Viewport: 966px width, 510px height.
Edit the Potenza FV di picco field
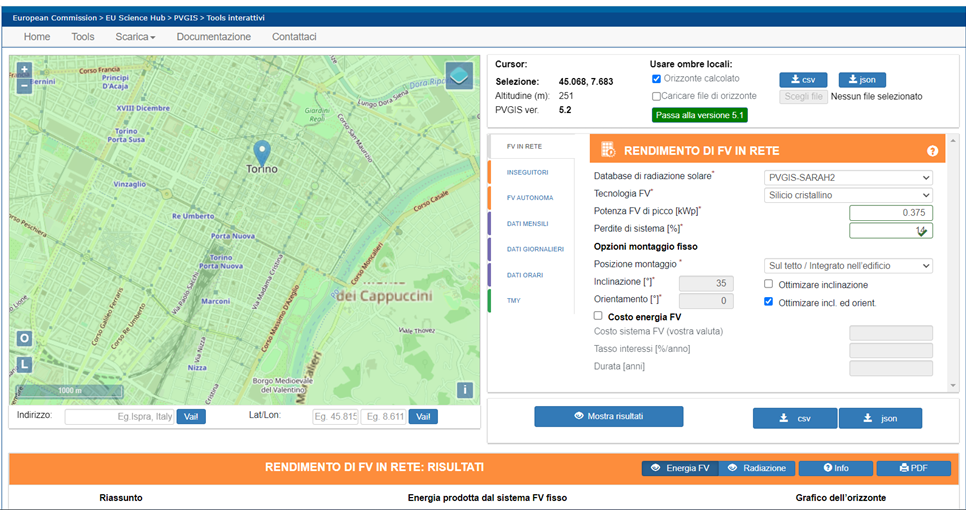pos(891,212)
